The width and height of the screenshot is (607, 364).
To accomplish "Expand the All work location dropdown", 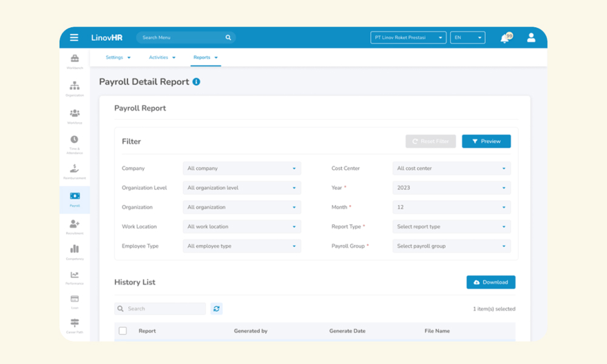I will point(242,227).
